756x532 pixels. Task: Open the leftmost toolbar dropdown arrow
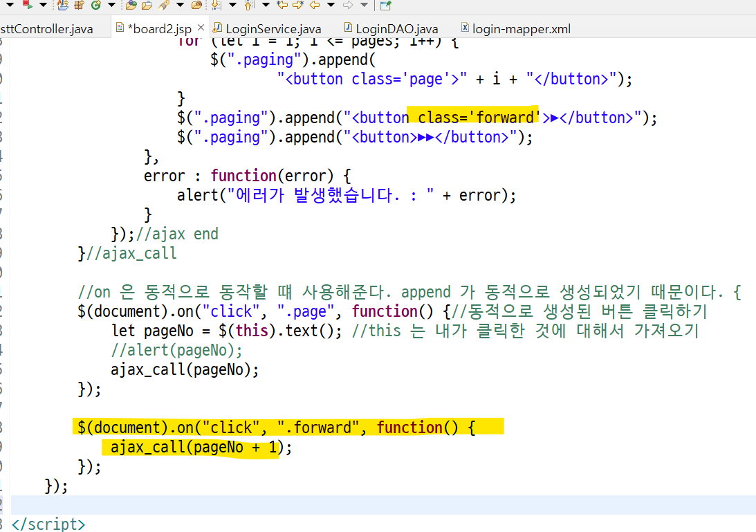[10, 6]
